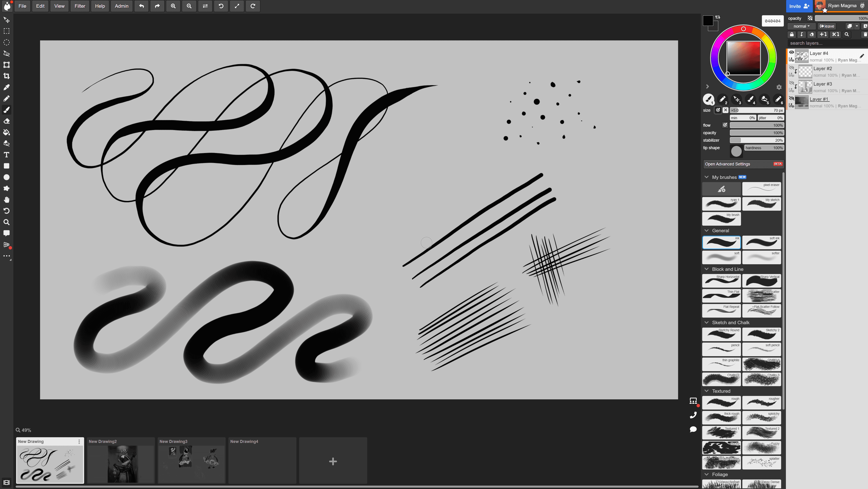The height and width of the screenshot is (489, 868).
Task: Open the View menu
Action: point(59,6)
